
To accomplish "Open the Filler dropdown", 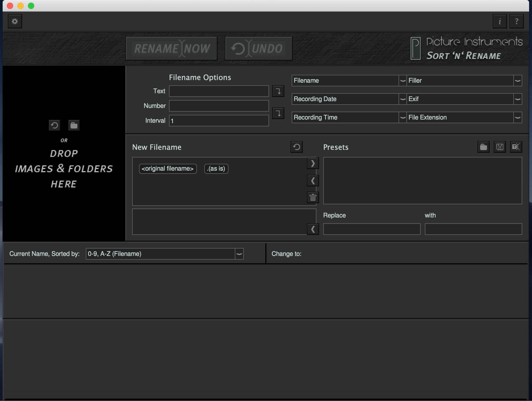I will pyautogui.click(x=464, y=81).
